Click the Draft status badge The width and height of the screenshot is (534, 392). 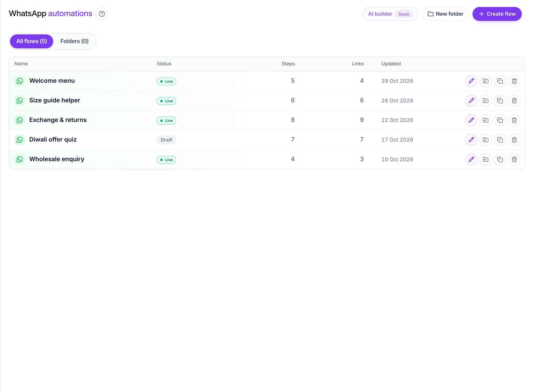(x=166, y=140)
